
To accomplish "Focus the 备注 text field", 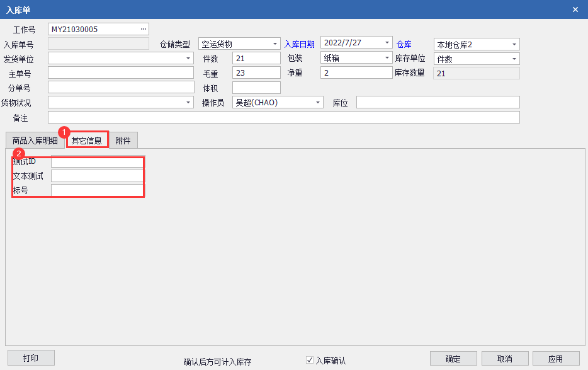I will pyautogui.click(x=283, y=117).
